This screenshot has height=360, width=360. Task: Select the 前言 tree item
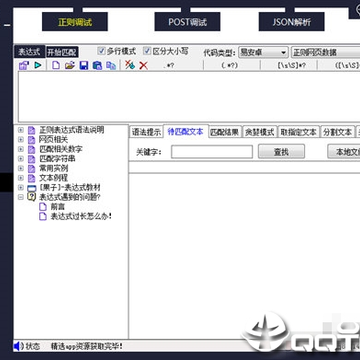click(58, 207)
